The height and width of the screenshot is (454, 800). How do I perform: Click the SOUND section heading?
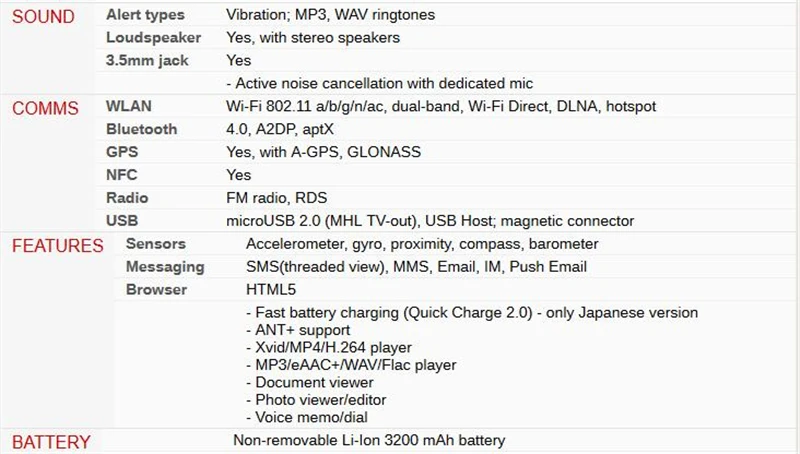pyautogui.click(x=43, y=16)
